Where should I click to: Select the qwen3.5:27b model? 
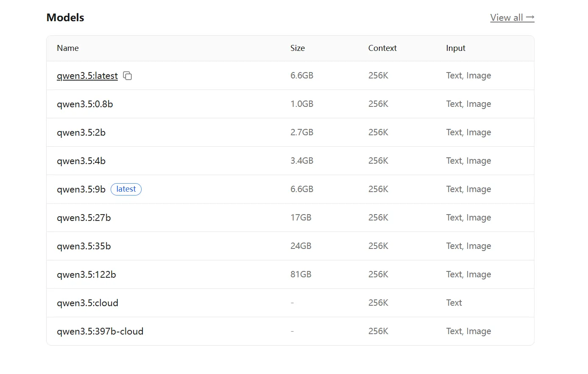click(84, 218)
